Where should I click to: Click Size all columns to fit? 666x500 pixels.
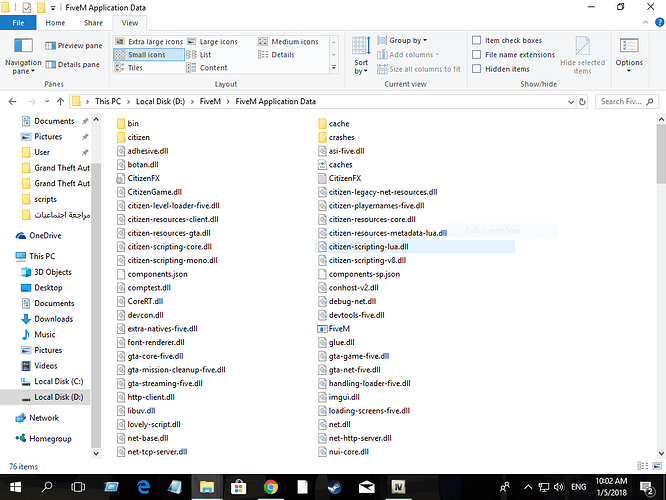(x=419, y=69)
